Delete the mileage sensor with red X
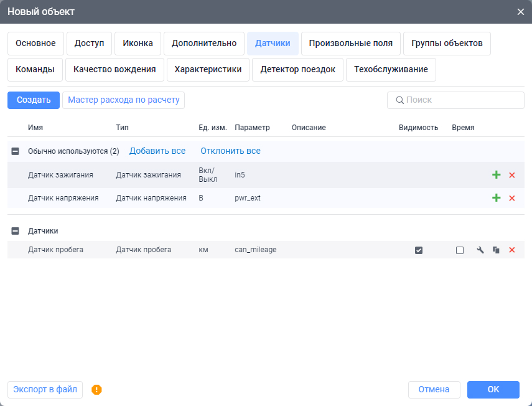 [512, 250]
